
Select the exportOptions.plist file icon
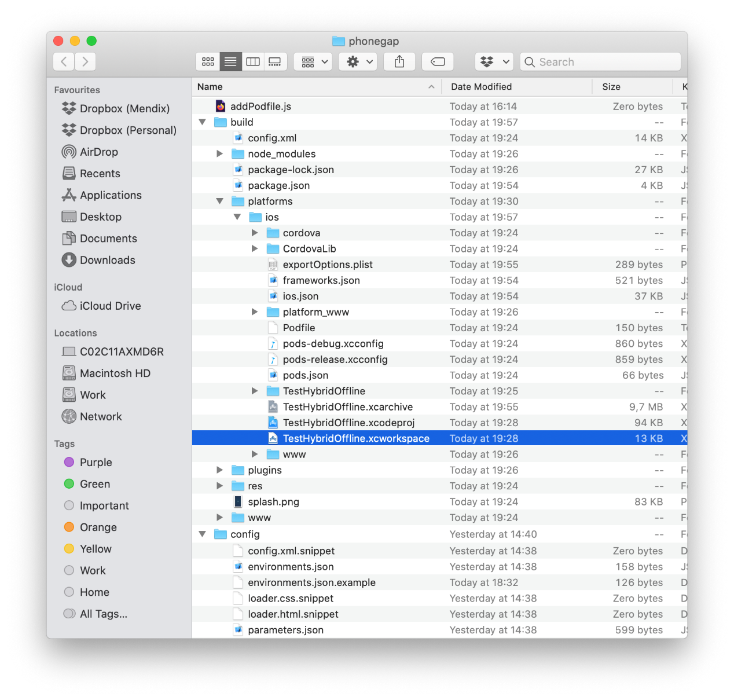pyautogui.click(x=273, y=265)
